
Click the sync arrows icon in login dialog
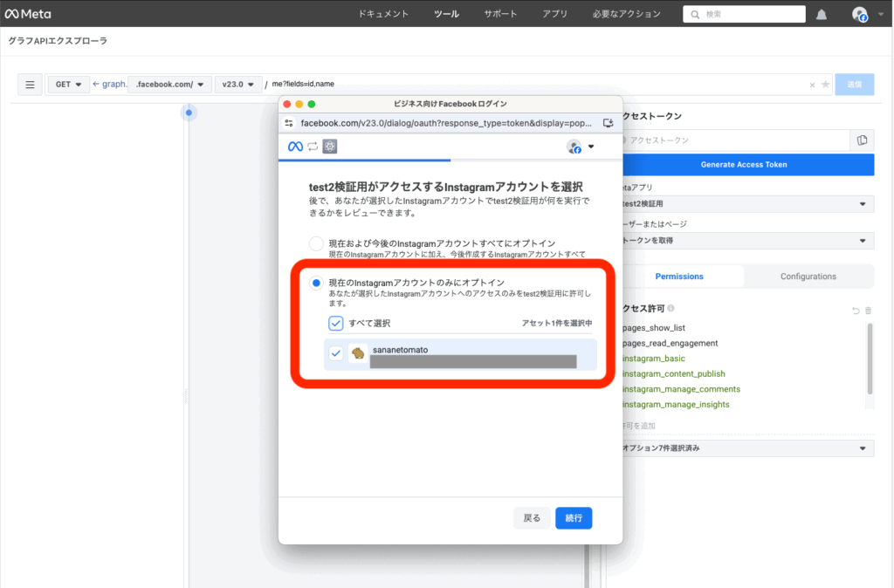tap(313, 147)
